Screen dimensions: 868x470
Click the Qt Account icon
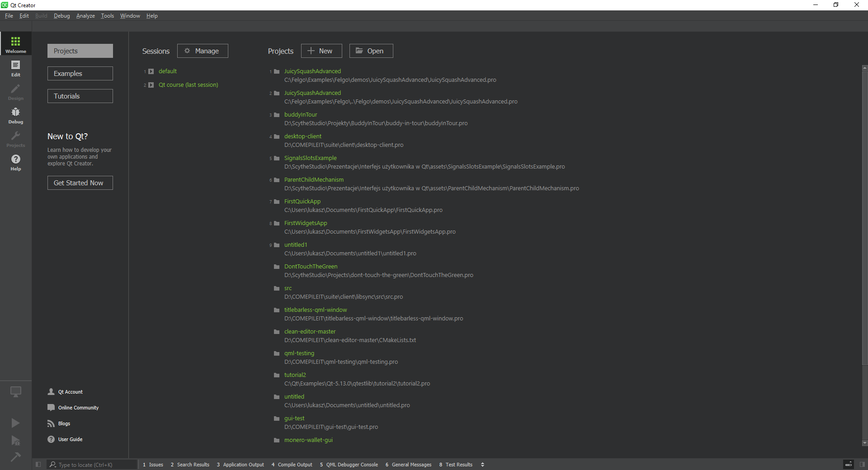pyautogui.click(x=51, y=392)
